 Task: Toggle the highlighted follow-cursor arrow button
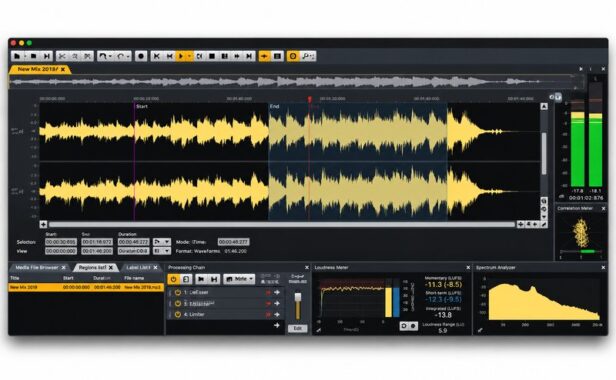coord(264,56)
